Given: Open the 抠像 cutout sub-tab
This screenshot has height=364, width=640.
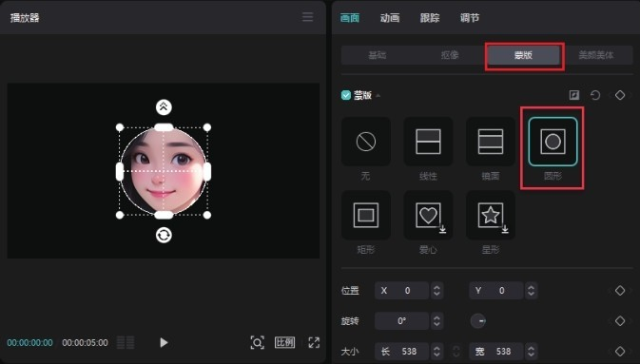Looking at the screenshot, I should 450,55.
